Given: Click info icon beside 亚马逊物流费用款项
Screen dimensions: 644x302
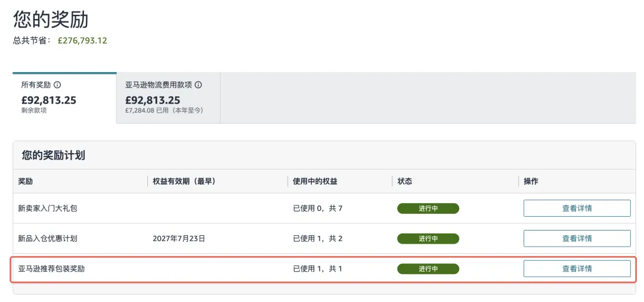Looking at the screenshot, I should coord(199,85).
